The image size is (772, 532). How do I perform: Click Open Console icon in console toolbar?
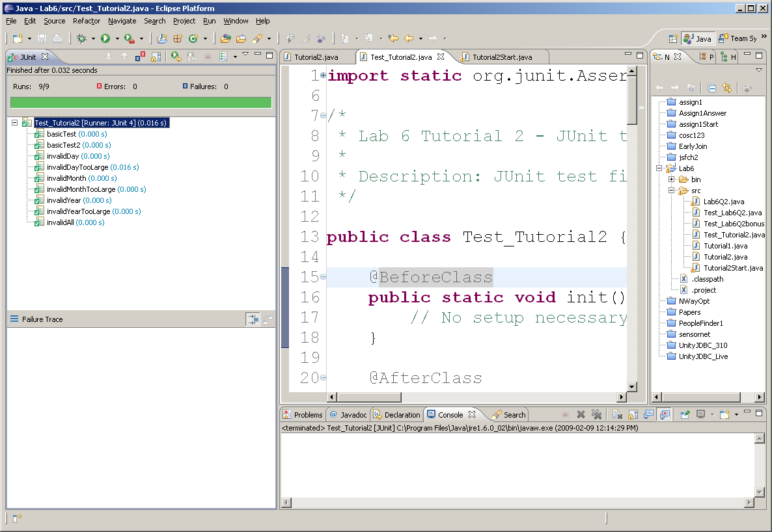coord(724,414)
